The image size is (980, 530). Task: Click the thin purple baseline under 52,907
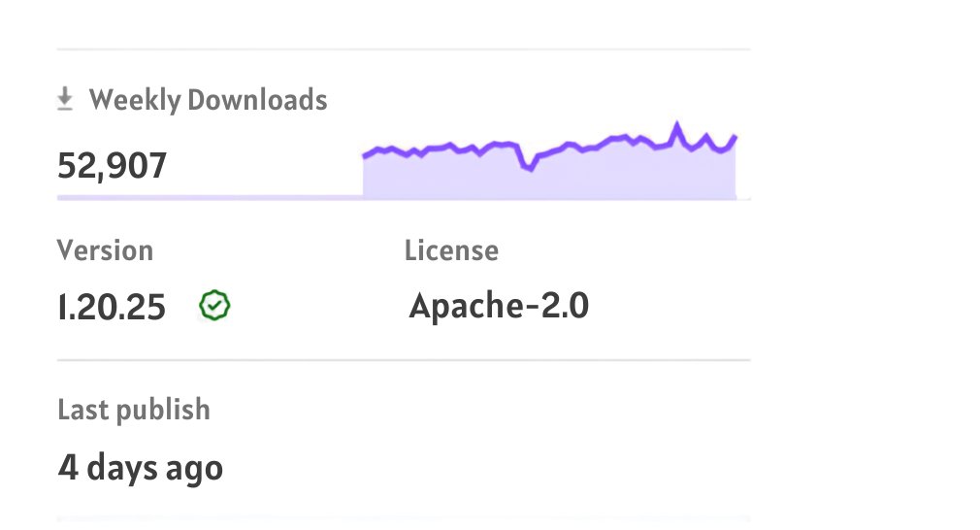[x=210, y=197]
